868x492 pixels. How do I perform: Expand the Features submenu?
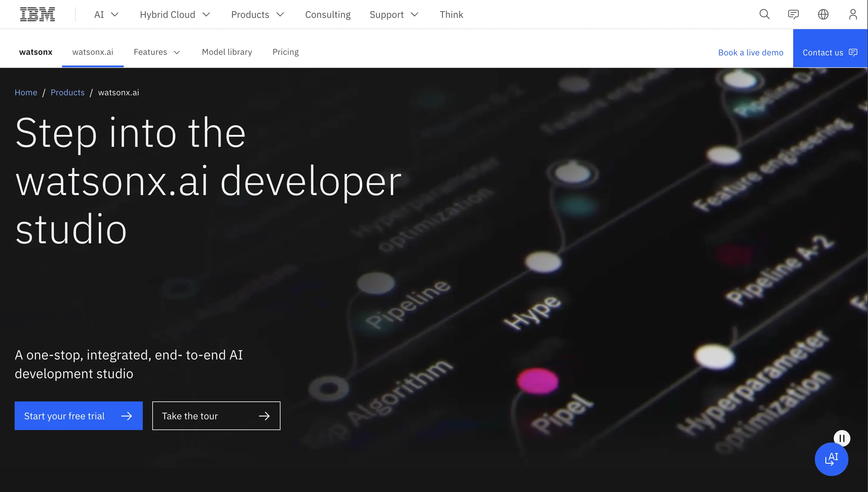[x=157, y=52]
